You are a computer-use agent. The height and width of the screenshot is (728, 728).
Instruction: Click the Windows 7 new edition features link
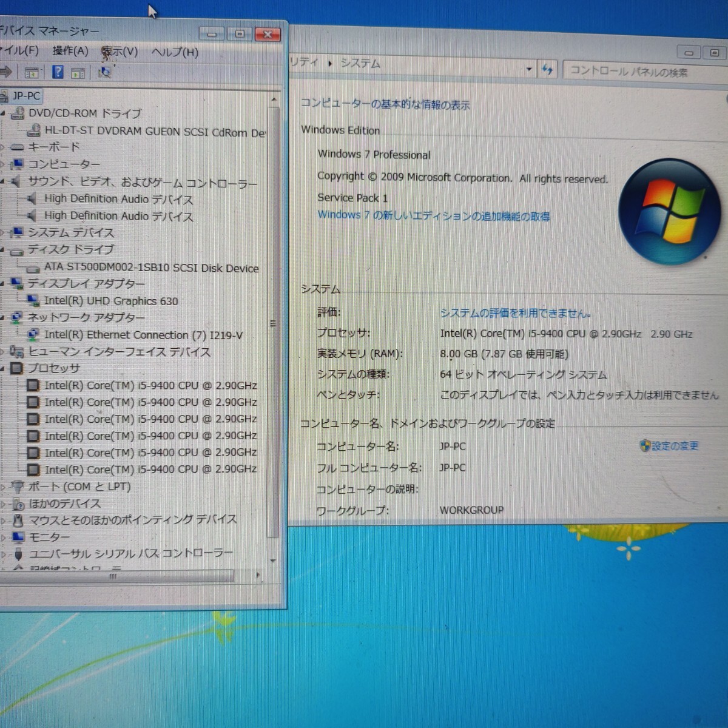[434, 215]
